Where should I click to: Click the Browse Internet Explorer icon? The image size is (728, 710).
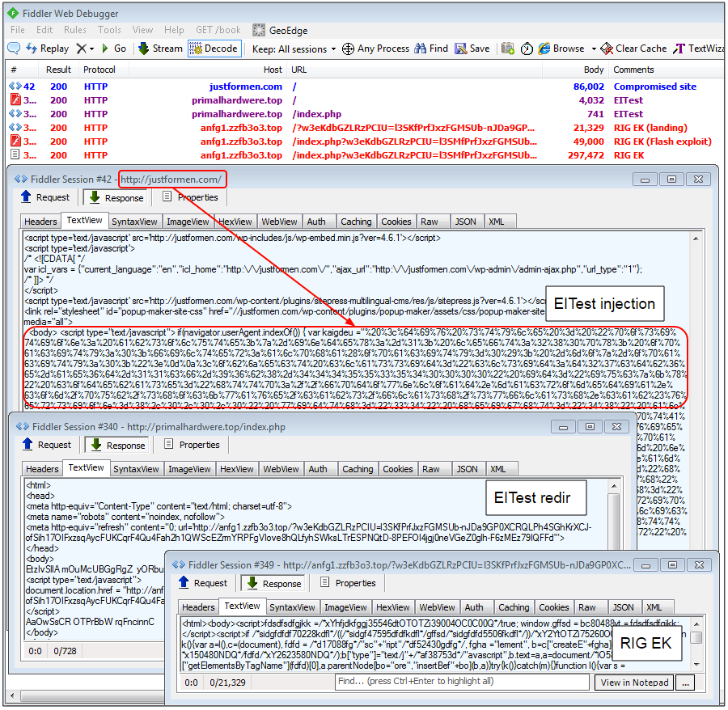pos(544,49)
